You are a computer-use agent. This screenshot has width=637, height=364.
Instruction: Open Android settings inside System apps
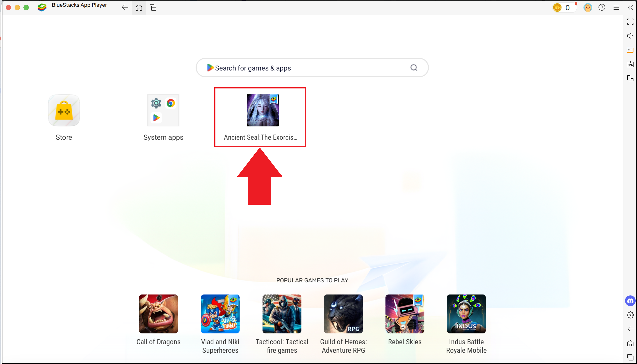156,103
